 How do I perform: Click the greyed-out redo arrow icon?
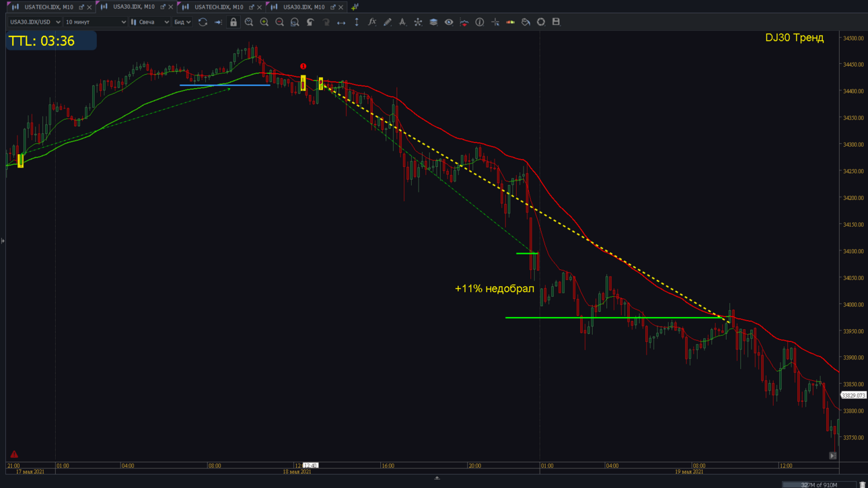(326, 22)
